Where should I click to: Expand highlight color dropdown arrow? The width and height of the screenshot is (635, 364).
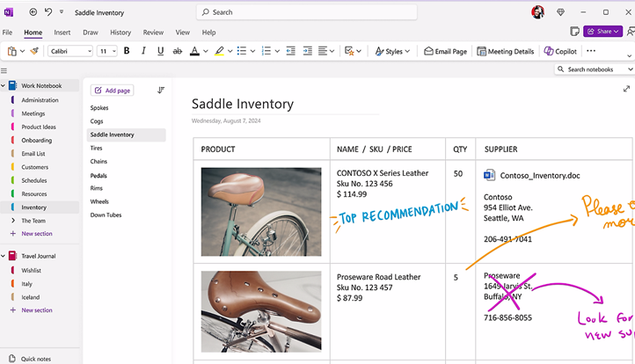pyautogui.click(x=230, y=51)
